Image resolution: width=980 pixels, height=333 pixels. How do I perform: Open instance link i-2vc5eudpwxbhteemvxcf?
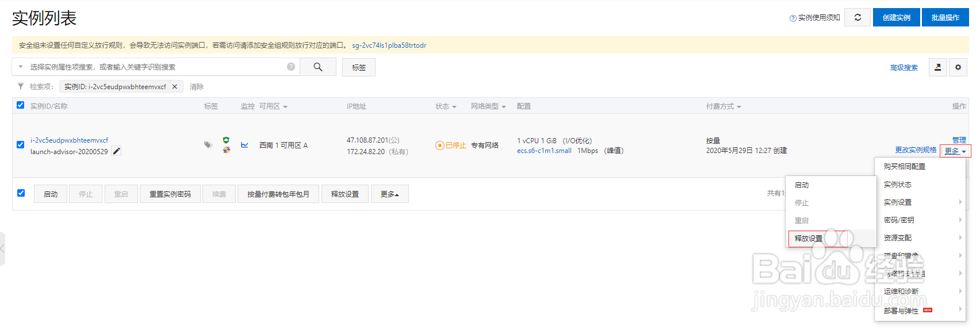70,140
